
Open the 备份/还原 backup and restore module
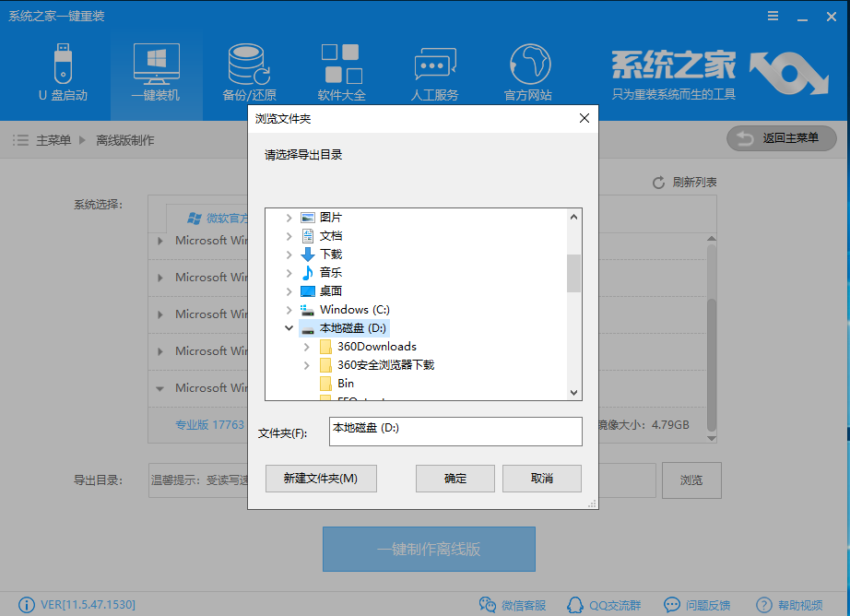pos(248,69)
